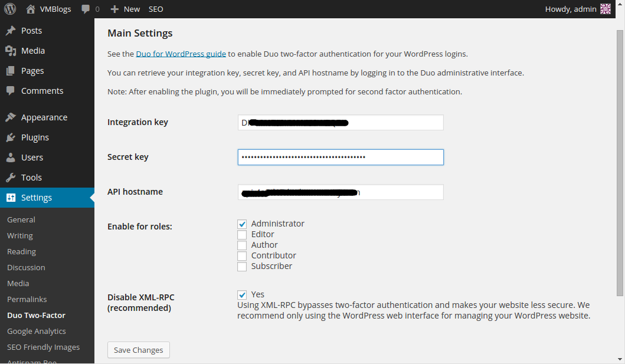
Task: Click the admin avatar image
Action: pos(606,9)
